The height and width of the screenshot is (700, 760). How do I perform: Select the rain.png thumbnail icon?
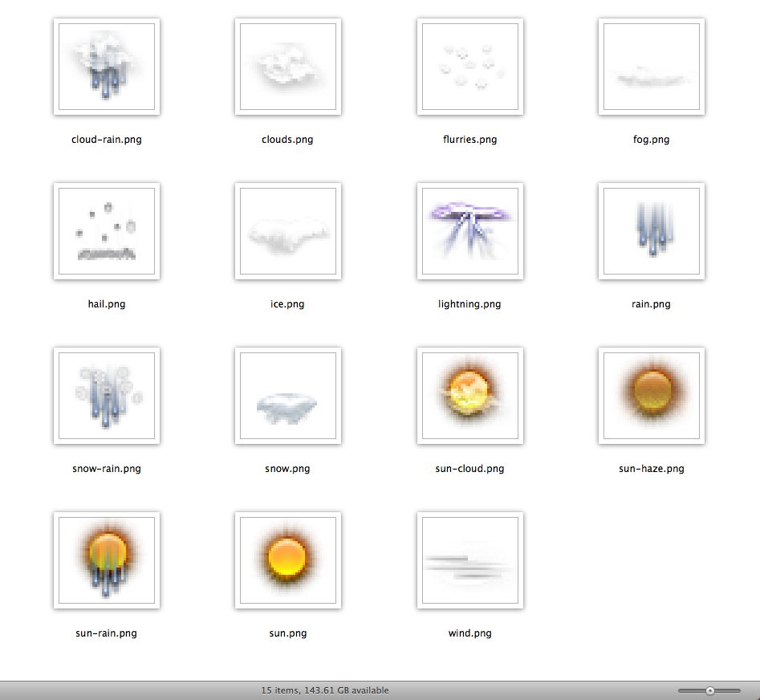tap(652, 231)
